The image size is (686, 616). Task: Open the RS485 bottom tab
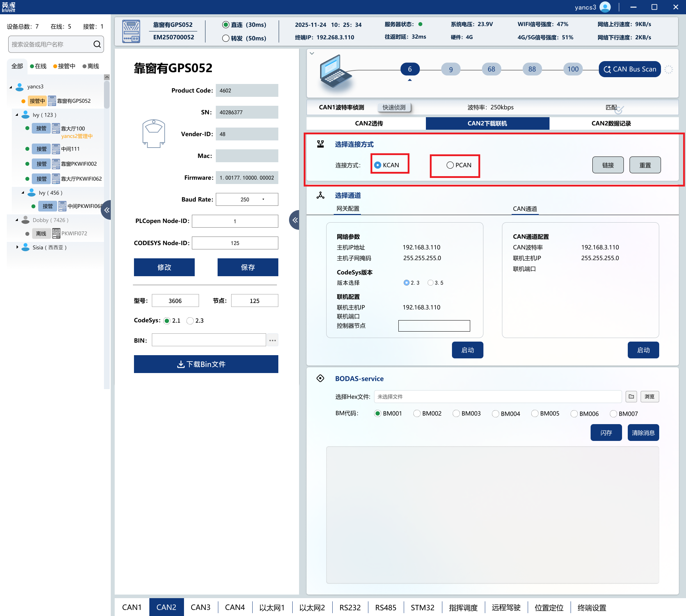[x=386, y=607]
